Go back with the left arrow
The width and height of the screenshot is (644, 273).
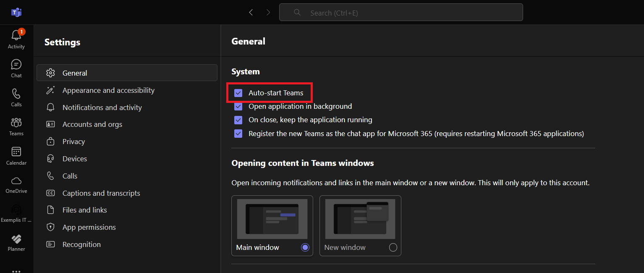click(x=251, y=13)
